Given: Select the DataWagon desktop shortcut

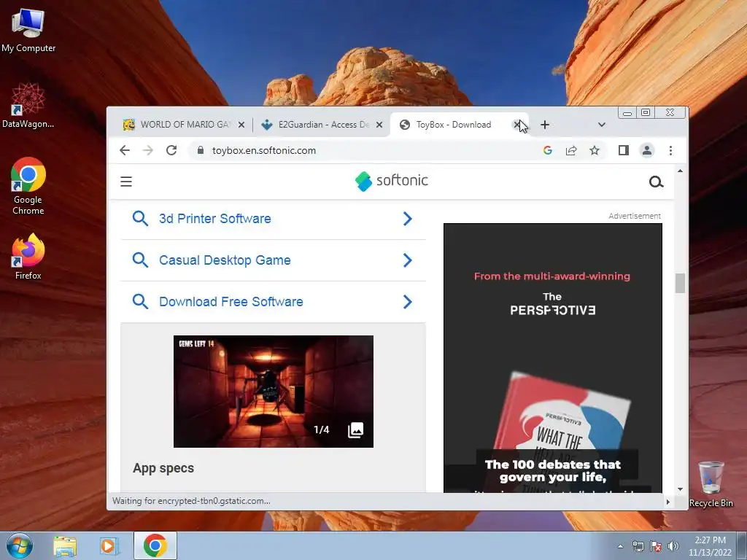Looking at the screenshot, I should pyautogui.click(x=28, y=105).
